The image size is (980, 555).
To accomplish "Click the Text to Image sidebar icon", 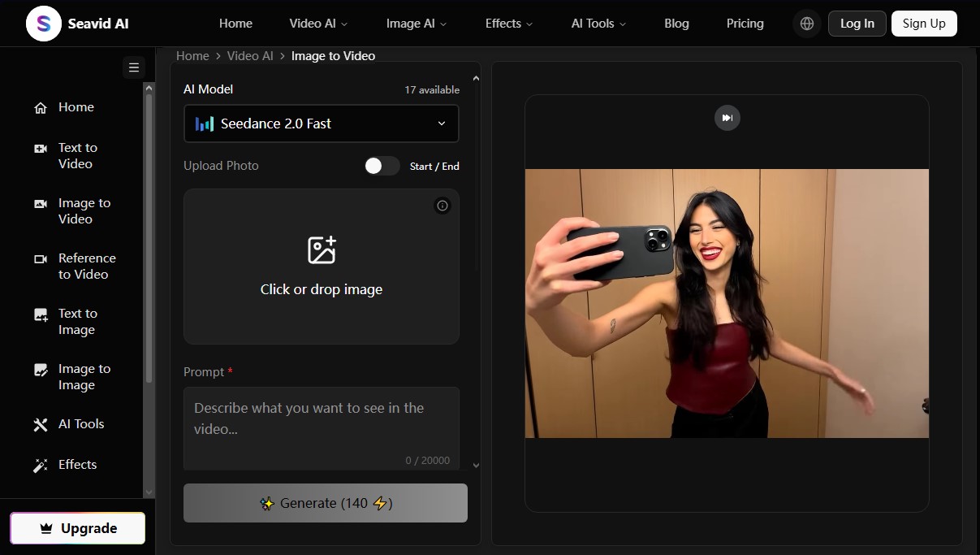I will point(41,314).
